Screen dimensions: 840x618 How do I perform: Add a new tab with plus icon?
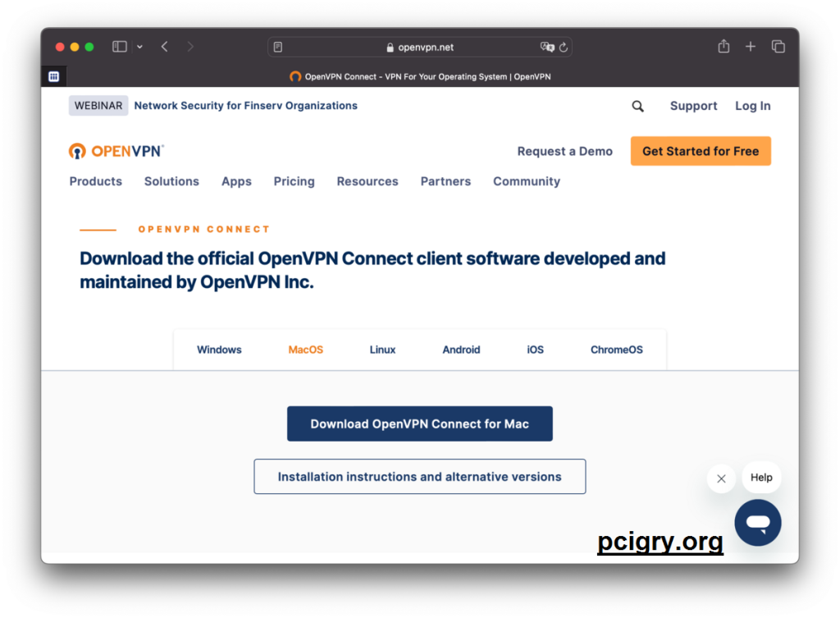tap(751, 47)
